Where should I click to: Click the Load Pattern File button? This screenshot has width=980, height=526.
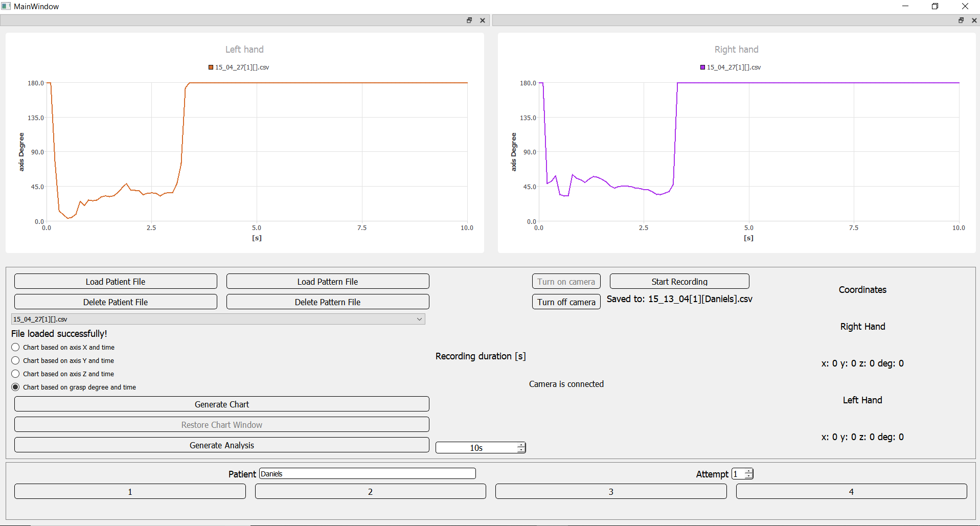(x=328, y=282)
